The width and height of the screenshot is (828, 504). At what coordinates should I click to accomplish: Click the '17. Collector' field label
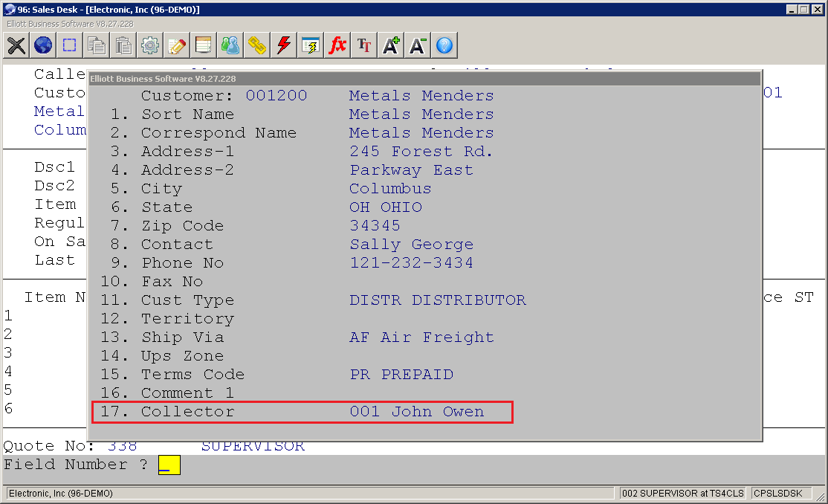click(167, 412)
